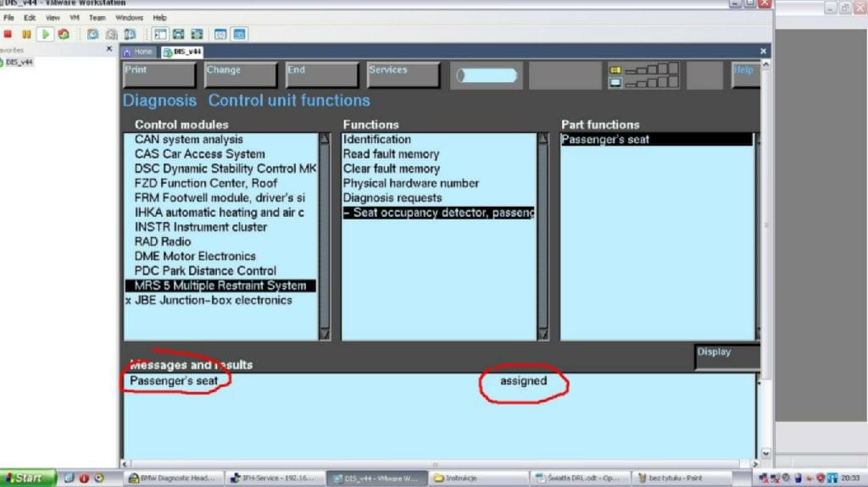Open the Edit menu
Image resolution: width=868 pixels, height=487 pixels.
[x=30, y=18]
